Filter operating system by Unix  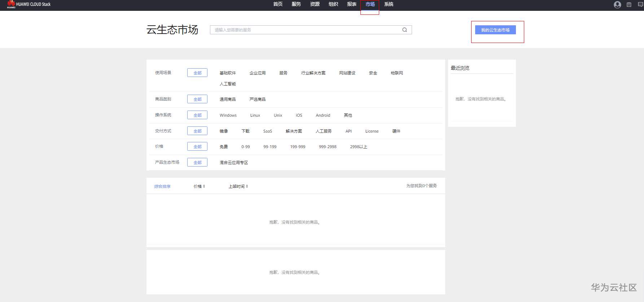(278, 115)
